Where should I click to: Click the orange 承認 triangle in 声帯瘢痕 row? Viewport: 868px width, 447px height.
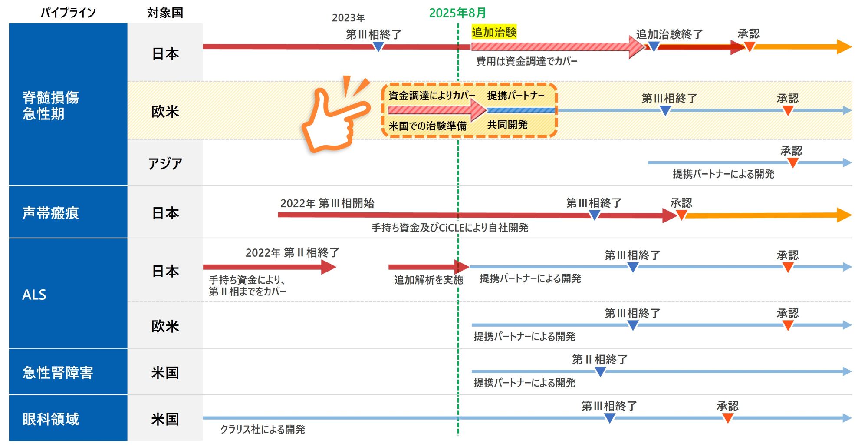point(681,215)
